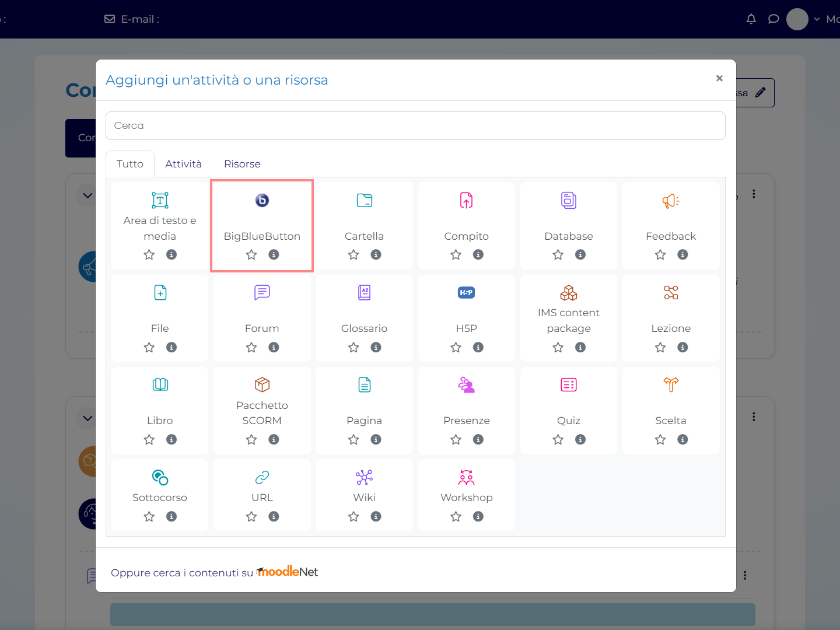Viewport: 840px width, 630px height.
Task: Switch to the Attività tab
Action: click(x=183, y=164)
